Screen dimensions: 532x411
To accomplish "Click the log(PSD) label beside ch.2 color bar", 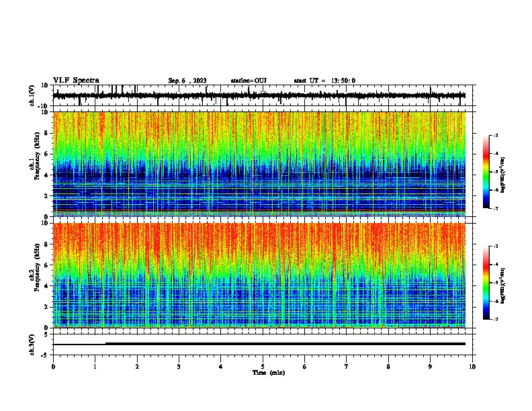I will 502,285.
